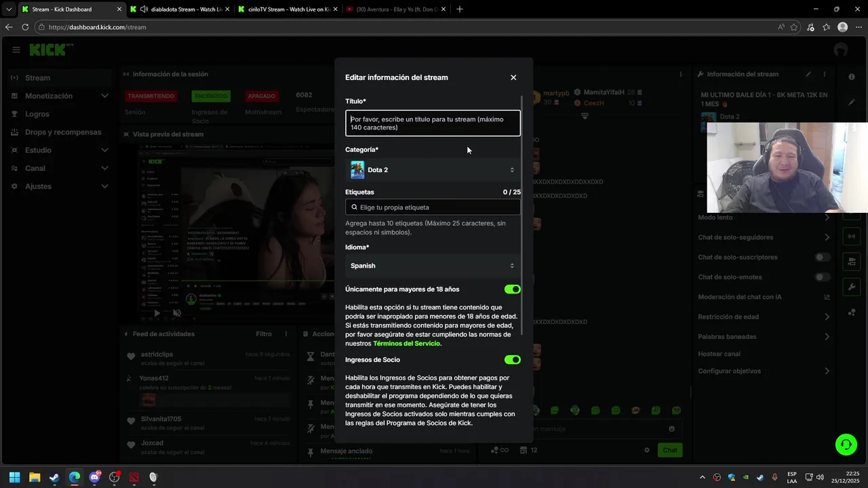Viewport: 868px width, 488px height.
Task: Open the Categoría dropdown showing Dota 2
Action: (433, 170)
